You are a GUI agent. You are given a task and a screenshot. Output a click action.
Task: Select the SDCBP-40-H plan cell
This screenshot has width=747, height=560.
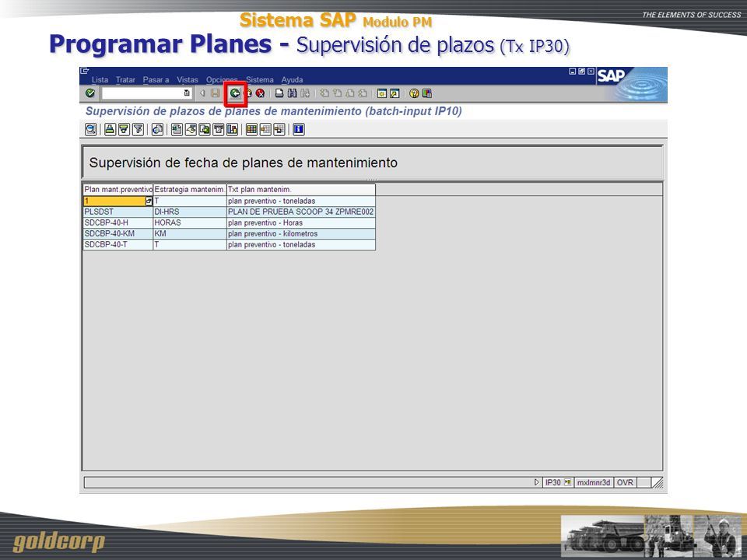coord(118,223)
